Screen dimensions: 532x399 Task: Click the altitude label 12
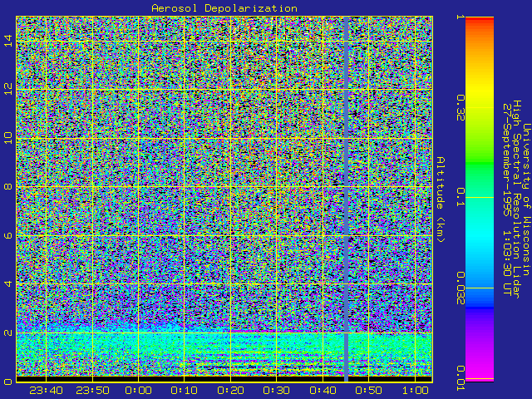click(8, 89)
